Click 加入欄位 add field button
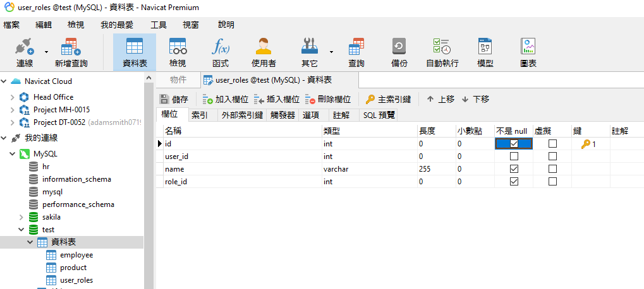This screenshot has height=289, width=644. click(226, 99)
